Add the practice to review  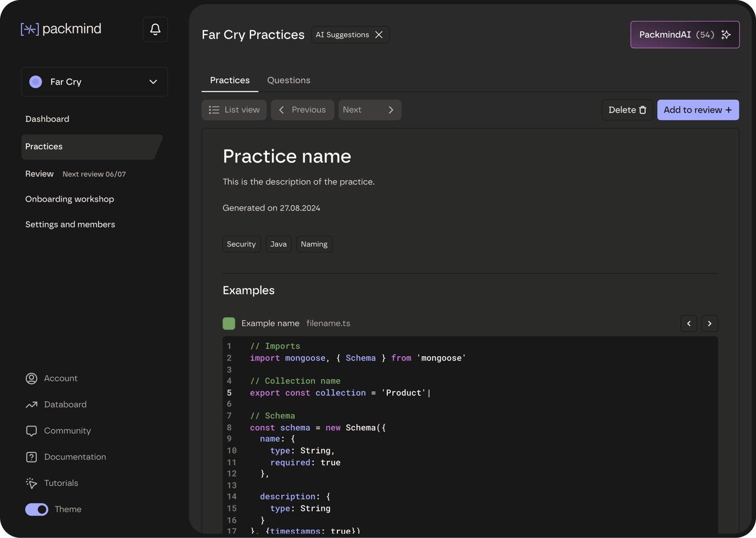(698, 110)
